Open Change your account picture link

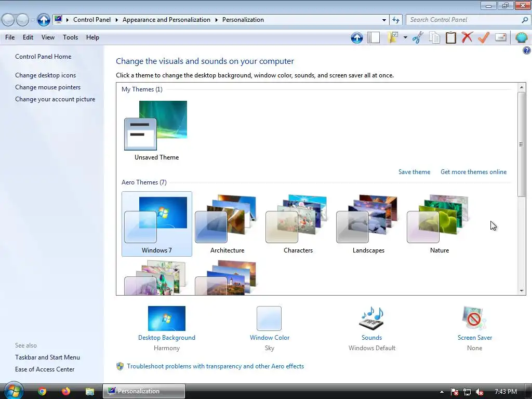(x=55, y=99)
